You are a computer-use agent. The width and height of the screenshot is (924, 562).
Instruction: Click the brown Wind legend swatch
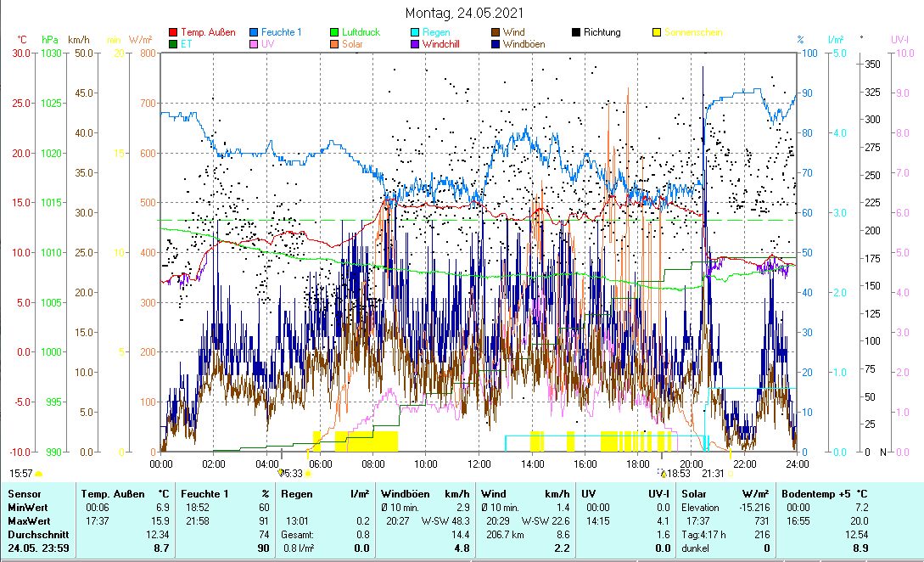tap(496, 32)
